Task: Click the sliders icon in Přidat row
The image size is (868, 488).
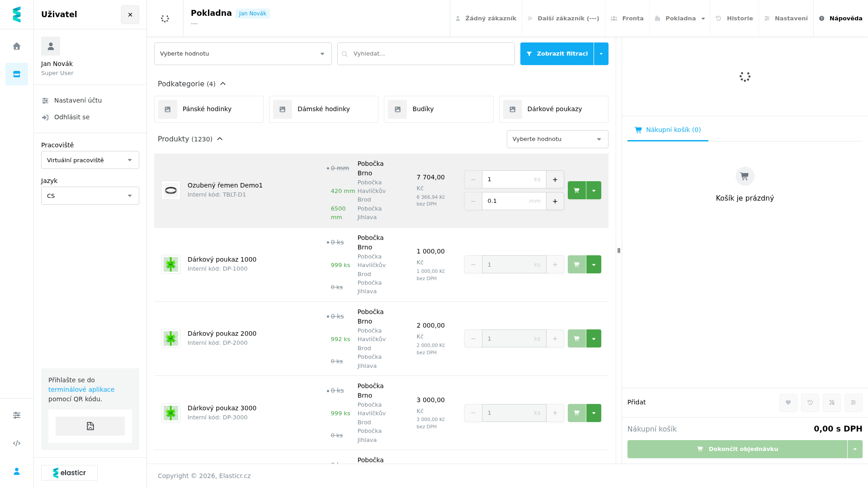Action: pos(854,403)
